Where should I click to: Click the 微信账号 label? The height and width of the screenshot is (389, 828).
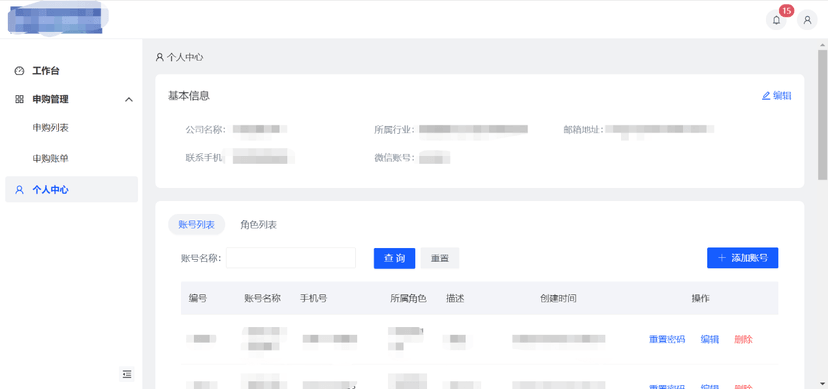(x=394, y=157)
